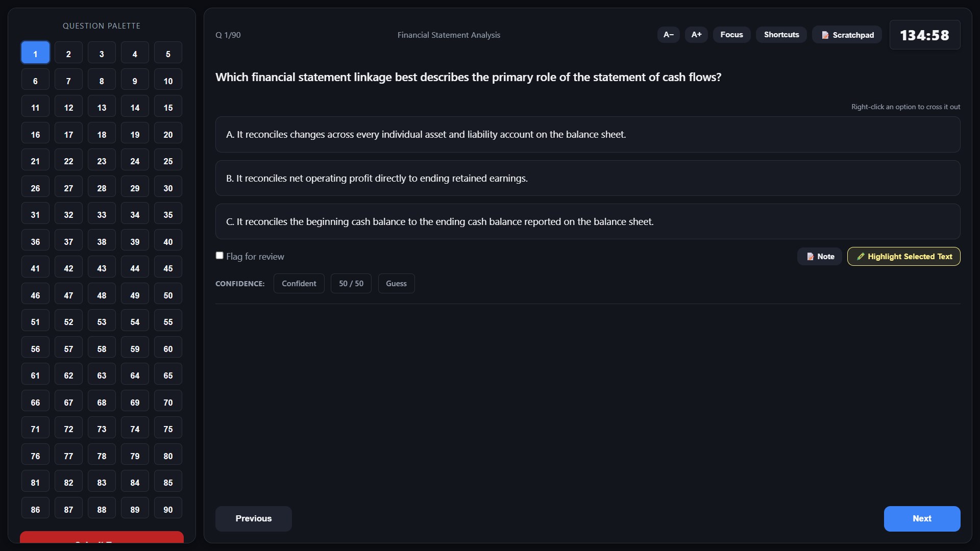
Task: Open the Shortcuts panel
Action: (781, 35)
